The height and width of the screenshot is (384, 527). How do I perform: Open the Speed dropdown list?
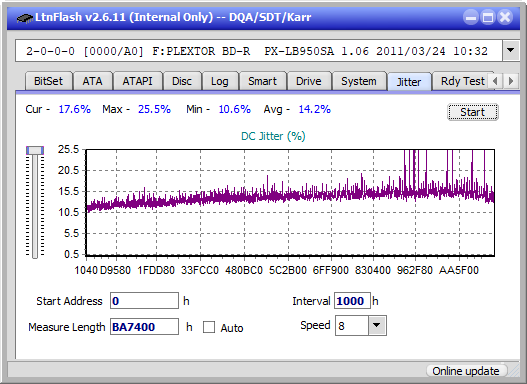(377, 325)
